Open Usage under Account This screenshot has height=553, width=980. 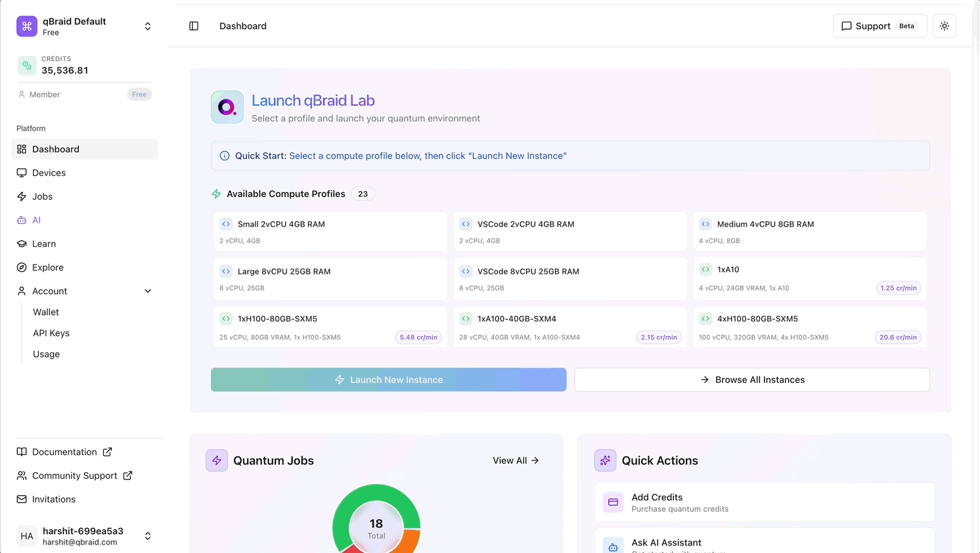tap(46, 354)
